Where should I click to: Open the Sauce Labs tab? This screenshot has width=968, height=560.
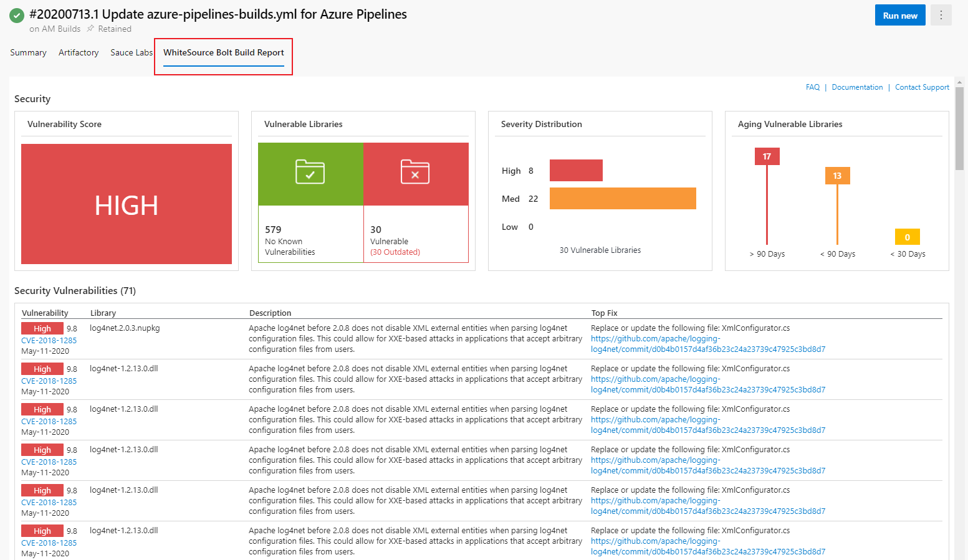131,52
